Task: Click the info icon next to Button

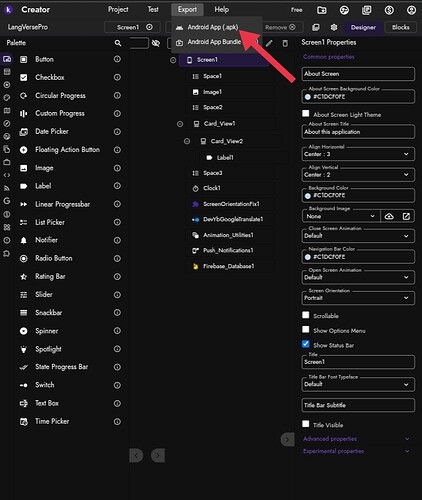Action: tap(117, 59)
